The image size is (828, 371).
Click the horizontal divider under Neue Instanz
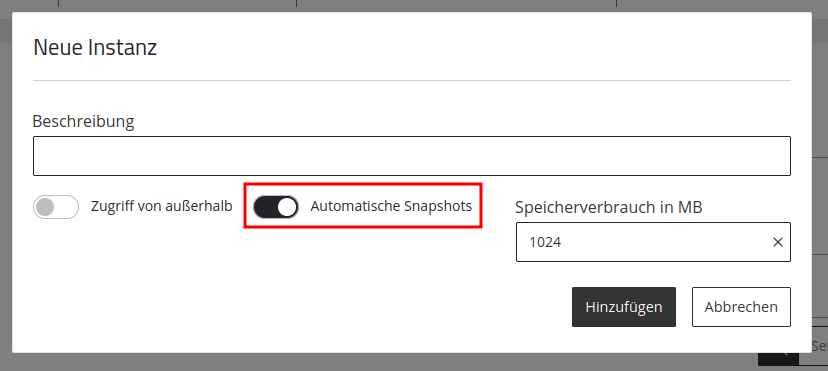(x=412, y=81)
